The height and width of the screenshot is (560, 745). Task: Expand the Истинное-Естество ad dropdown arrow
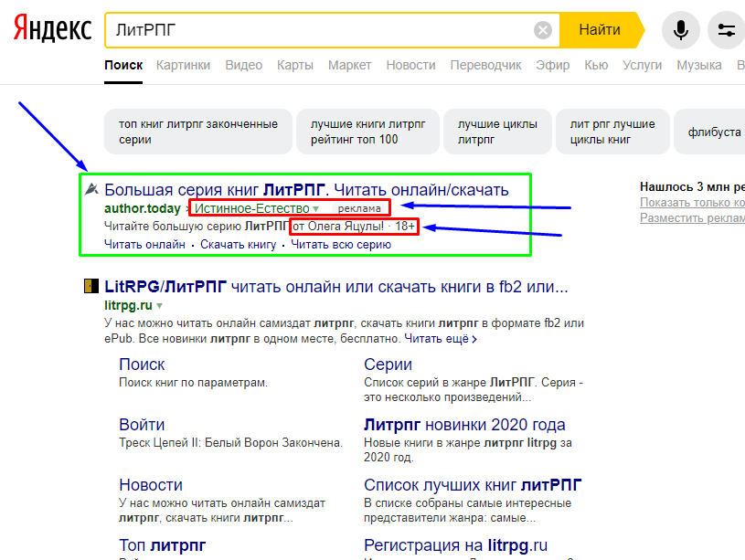tap(316, 209)
